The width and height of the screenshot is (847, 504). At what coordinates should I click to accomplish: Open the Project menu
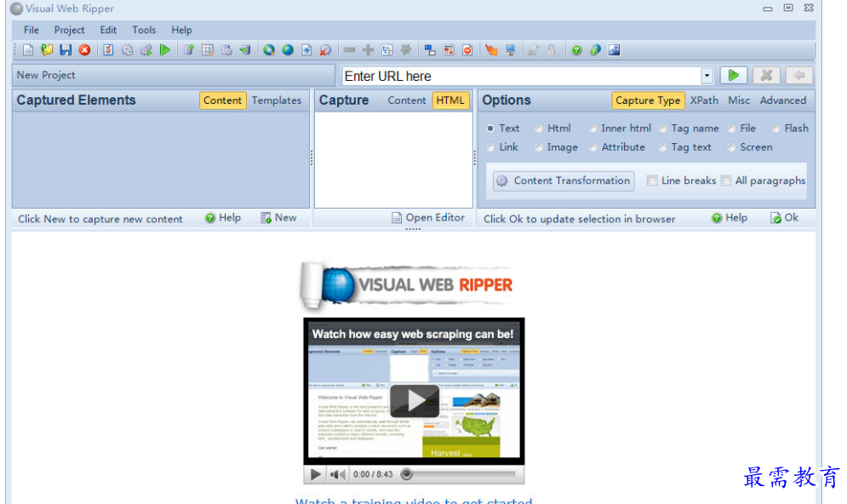tap(69, 31)
